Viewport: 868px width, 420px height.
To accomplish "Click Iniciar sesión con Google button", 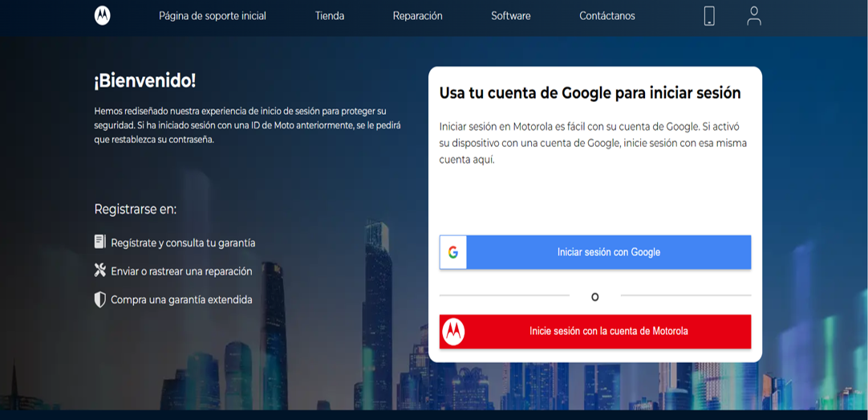I will tap(595, 252).
